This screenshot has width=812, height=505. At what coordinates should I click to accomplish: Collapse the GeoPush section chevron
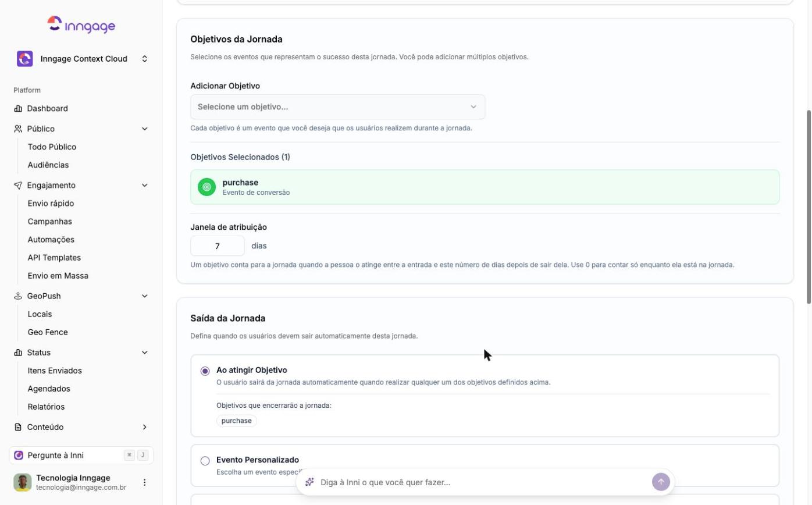coord(145,296)
